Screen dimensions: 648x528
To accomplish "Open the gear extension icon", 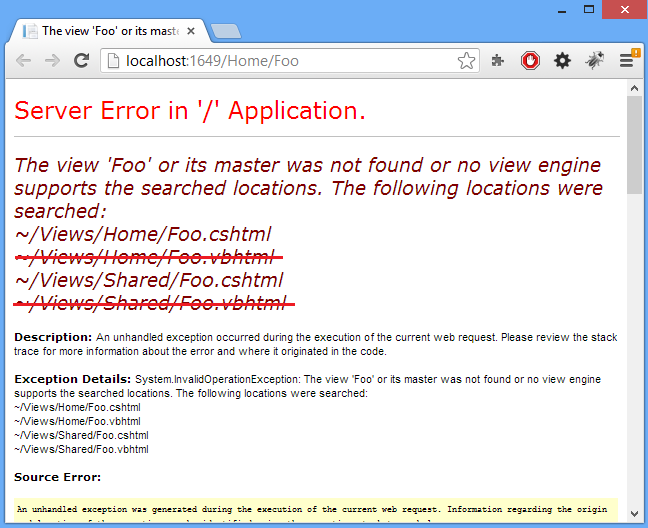I will coord(562,61).
